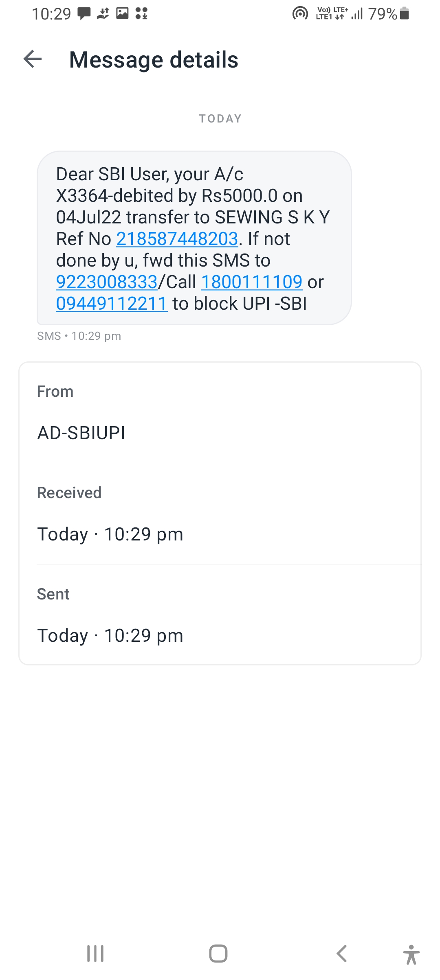Screen dimensions: 440x980
Task: Tap the image notification icon in status bar
Action: pos(122,13)
